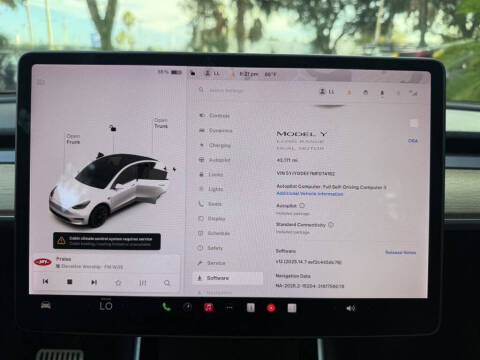Tap the car controls icon in bottom bar

click(x=46, y=305)
